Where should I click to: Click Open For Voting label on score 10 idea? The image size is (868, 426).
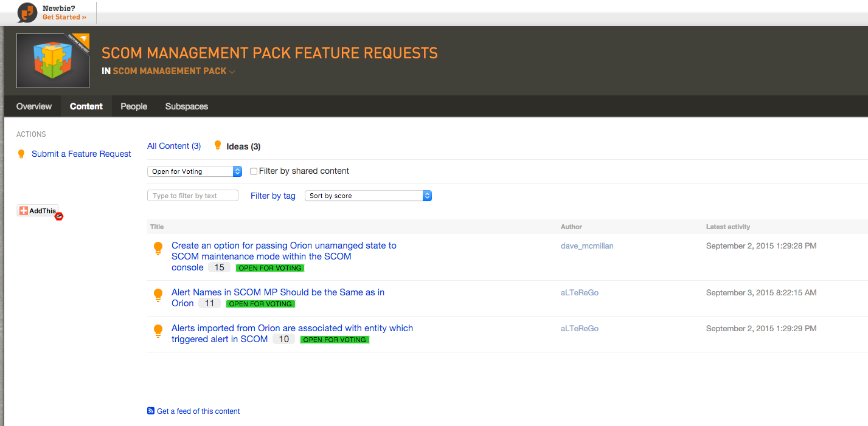(335, 340)
